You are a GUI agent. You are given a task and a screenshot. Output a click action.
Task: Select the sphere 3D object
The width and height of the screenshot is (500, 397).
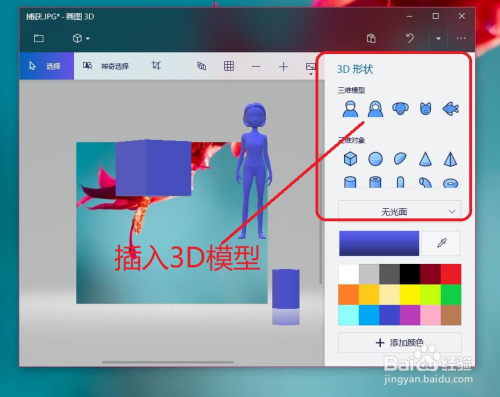(375, 159)
